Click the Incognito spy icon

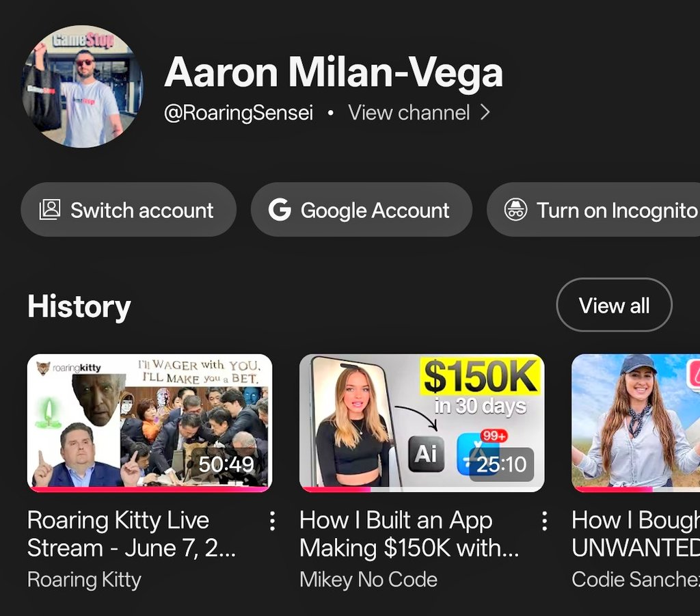click(515, 210)
